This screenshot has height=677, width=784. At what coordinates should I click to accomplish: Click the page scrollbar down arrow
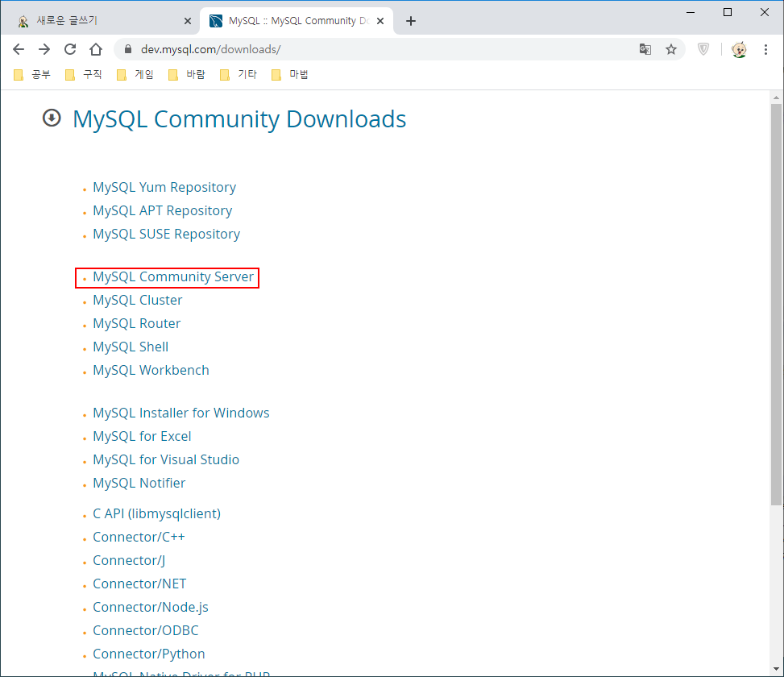[x=776, y=668]
